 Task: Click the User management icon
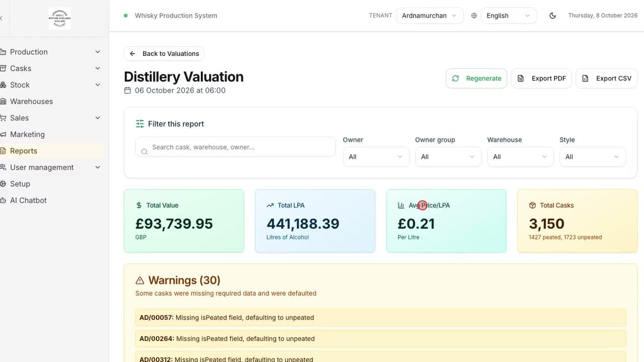click(x=3, y=167)
